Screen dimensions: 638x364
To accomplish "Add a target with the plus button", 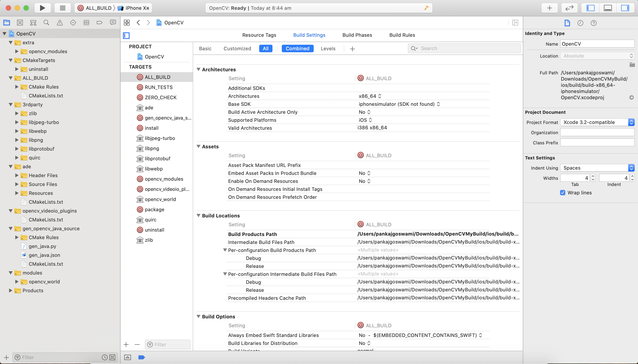I will 126,345.
